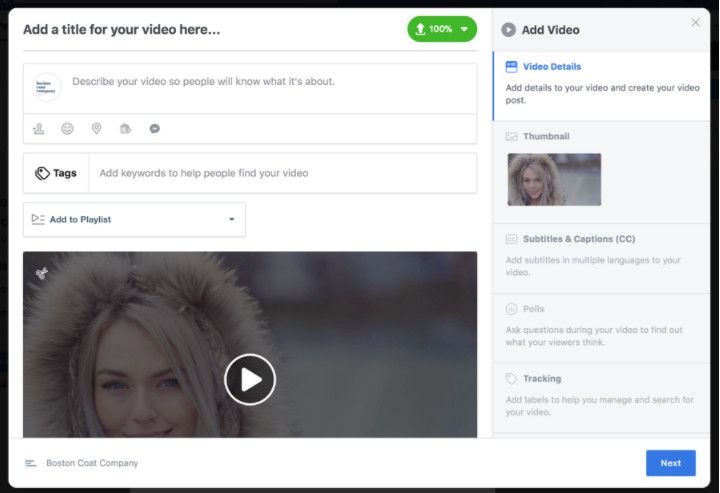Viewport: 720px width, 493px height.
Task: Play the video preview
Action: pyautogui.click(x=249, y=379)
